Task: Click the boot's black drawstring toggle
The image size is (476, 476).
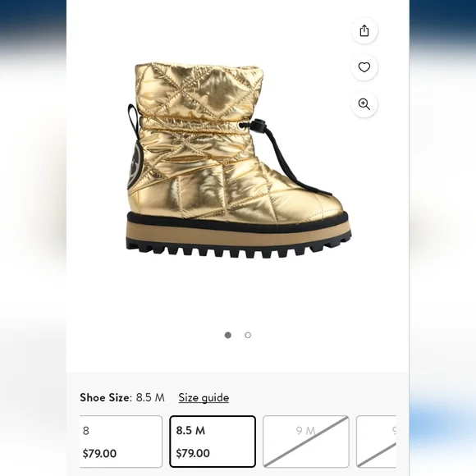Action: pos(258,124)
